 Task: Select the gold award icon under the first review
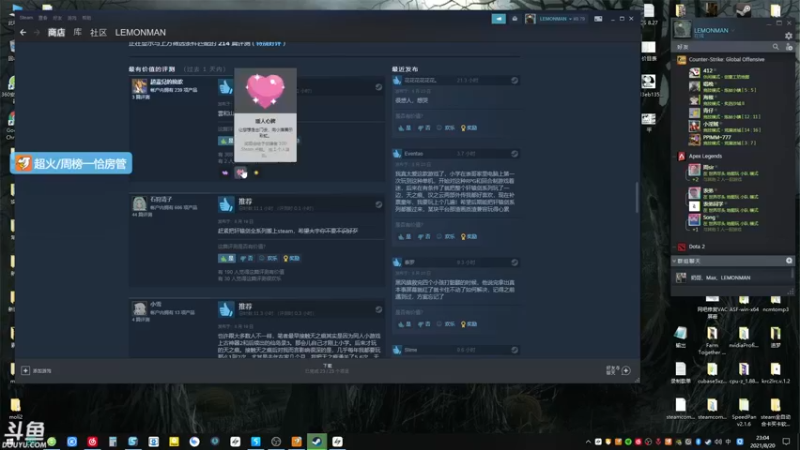click(256, 173)
